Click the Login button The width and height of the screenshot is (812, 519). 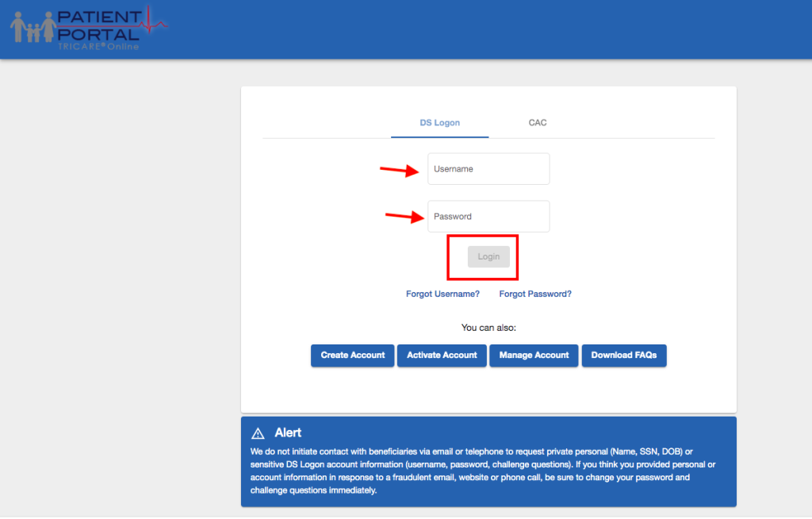pyautogui.click(x=488, y=256)
